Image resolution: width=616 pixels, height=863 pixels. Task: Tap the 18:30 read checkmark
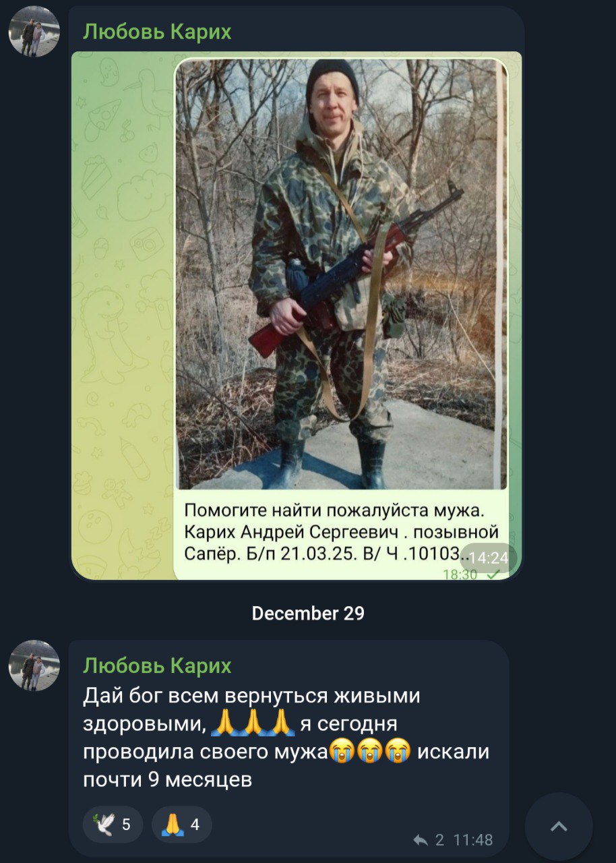[493, 574]
